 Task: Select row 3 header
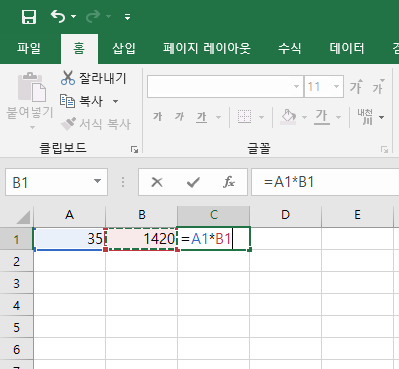pyautogui.click(x=16, y=283)
